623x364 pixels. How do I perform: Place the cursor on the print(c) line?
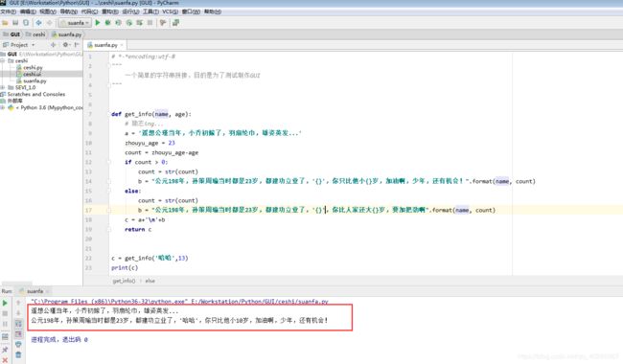click(125, 267)
